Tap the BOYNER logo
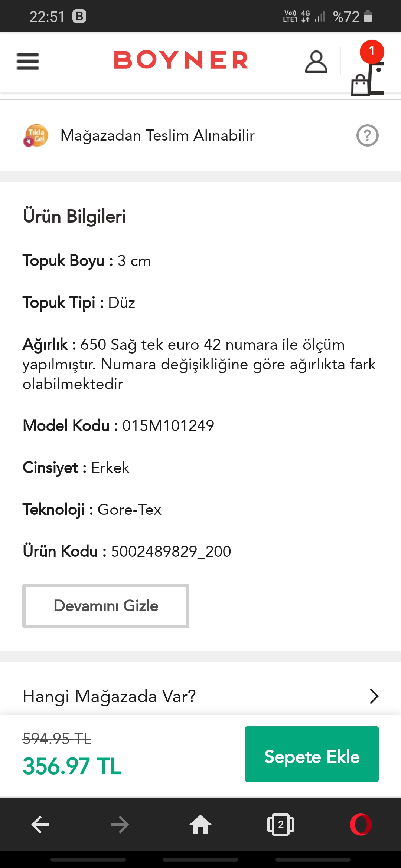This screenshot has width=401, height=868. click(181, 60)
